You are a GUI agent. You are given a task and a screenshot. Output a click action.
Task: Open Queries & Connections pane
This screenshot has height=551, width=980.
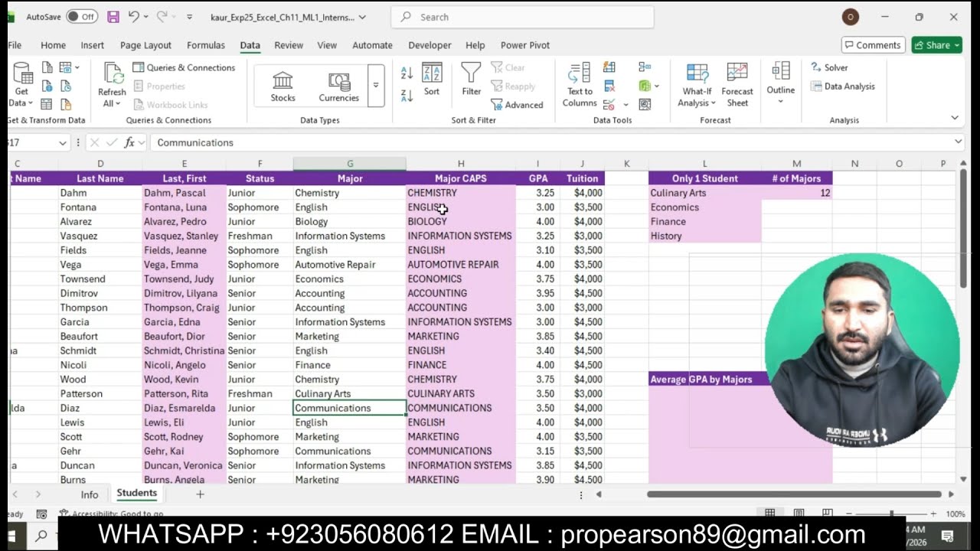[183, 67]
